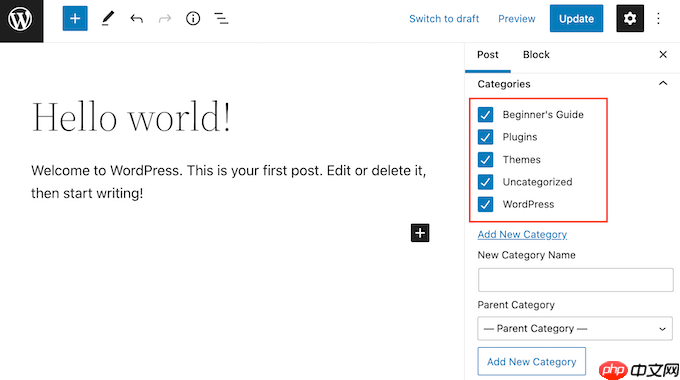Undo the last change

(x=136, y=19)
